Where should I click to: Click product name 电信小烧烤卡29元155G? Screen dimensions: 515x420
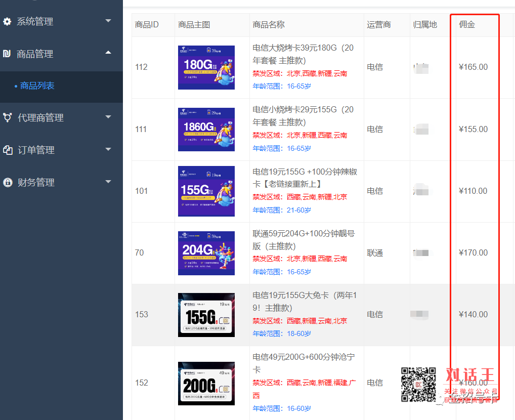tap(303, 116)
